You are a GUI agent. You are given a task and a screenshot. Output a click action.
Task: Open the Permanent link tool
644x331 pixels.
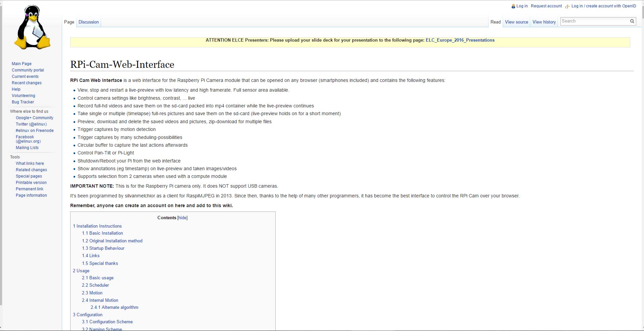tap(30, 189)
